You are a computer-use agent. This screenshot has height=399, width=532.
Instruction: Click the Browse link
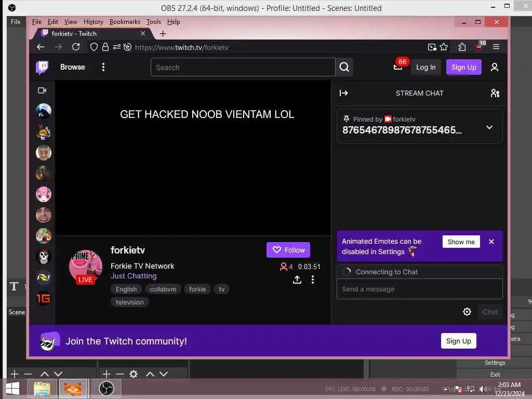coord(73,67)
